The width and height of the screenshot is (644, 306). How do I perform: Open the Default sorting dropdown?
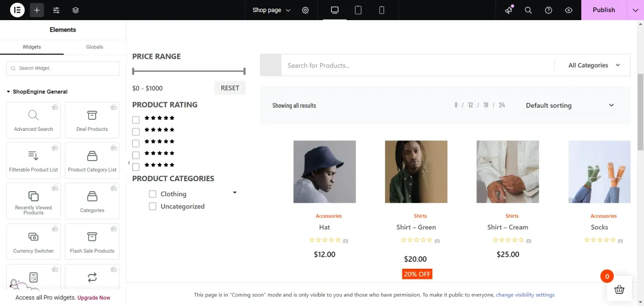[x=570, y=106]
